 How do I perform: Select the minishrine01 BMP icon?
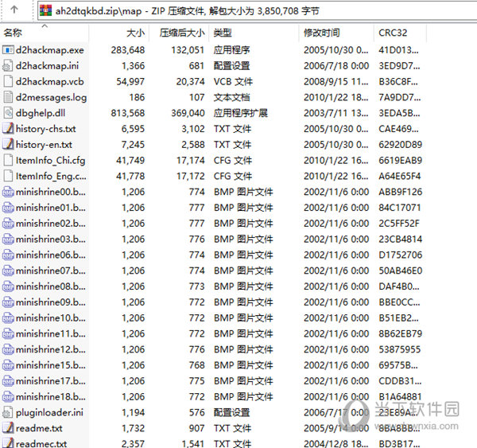[8, 208]
